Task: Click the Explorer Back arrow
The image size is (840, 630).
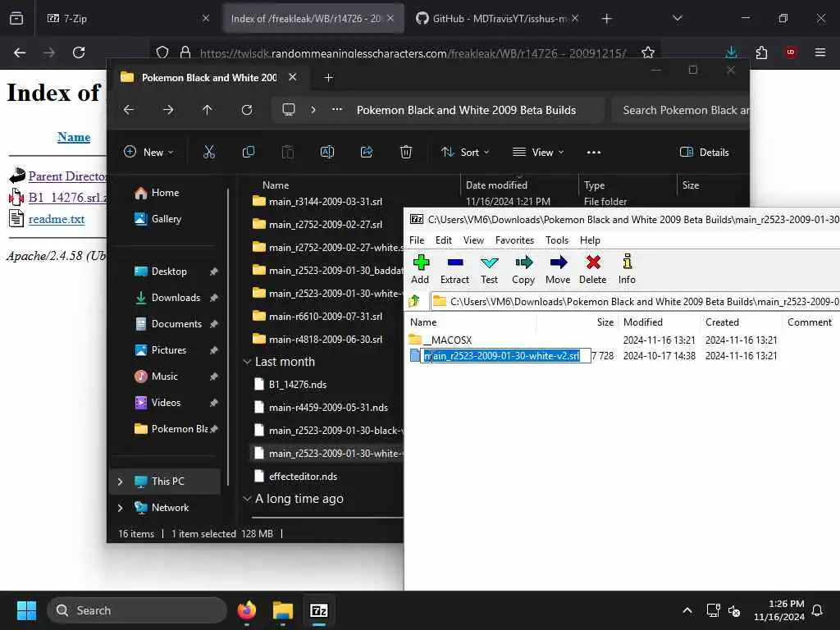Action: [x=129, y=110]
